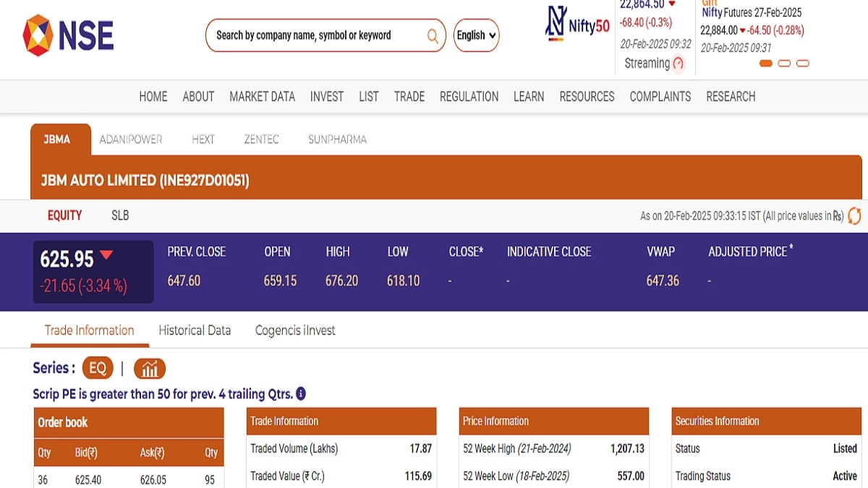
Task: Switch to the ADANIPOWER tab
Action: coord(131,140)
